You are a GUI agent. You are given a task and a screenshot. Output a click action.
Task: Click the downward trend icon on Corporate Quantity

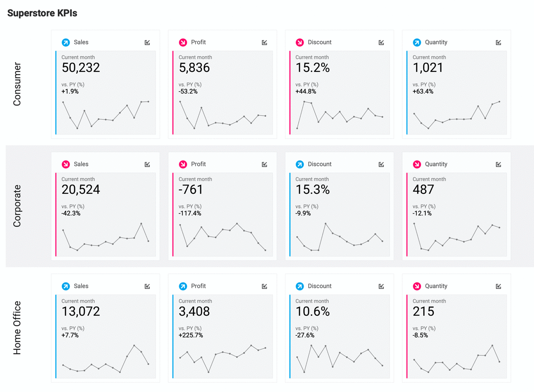pyautogui.click(x=416, y=164)
